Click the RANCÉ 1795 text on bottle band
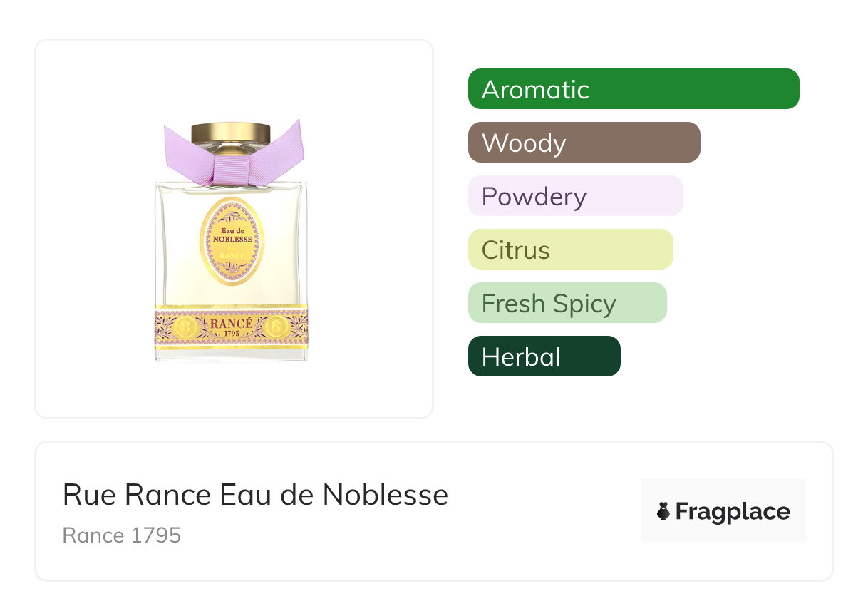868x616 pixels. click(232, 327)
